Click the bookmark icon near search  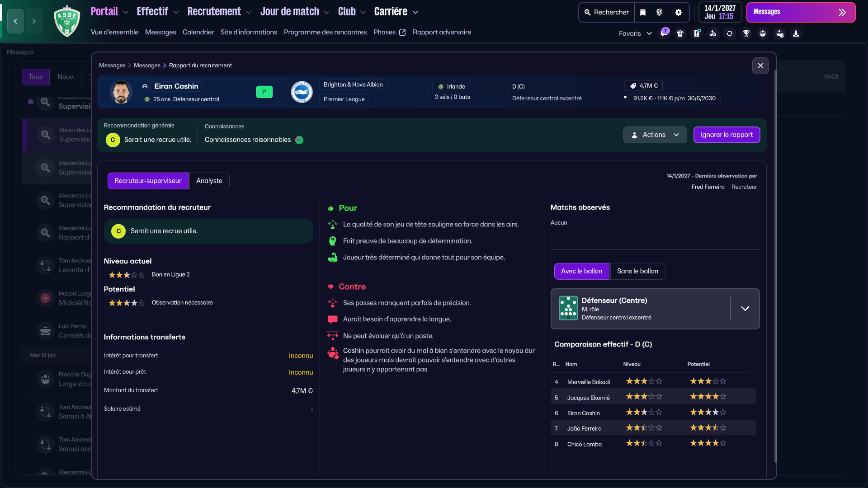(x=642, y=12)
